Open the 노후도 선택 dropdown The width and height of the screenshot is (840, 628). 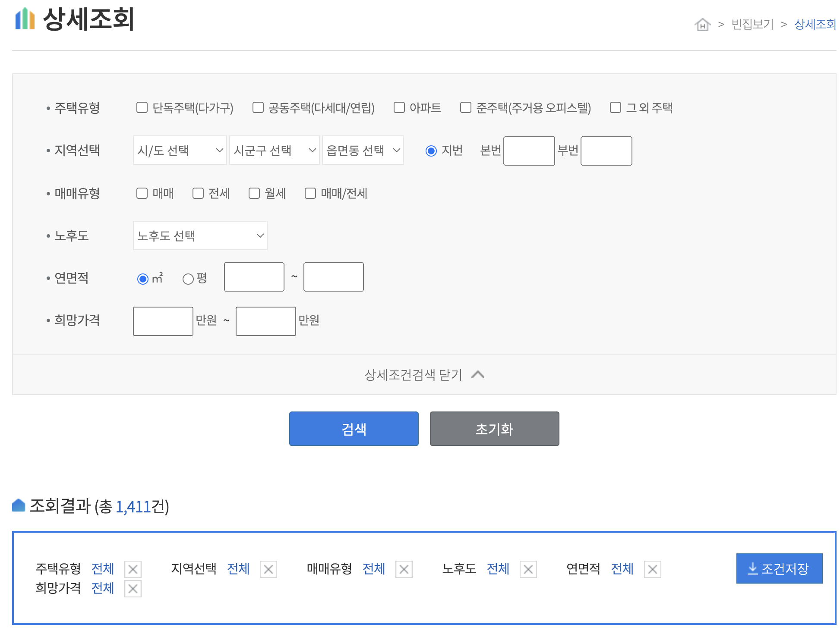click(x=200, y=235)
